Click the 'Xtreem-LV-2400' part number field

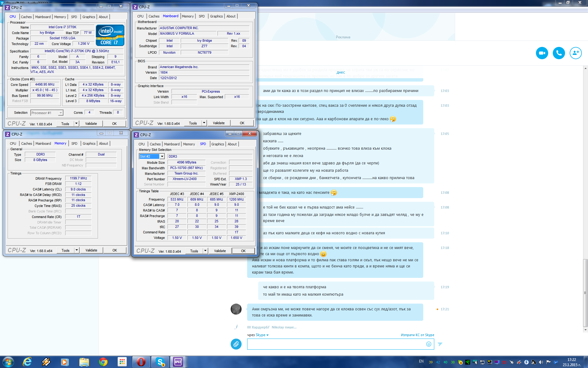187,179
